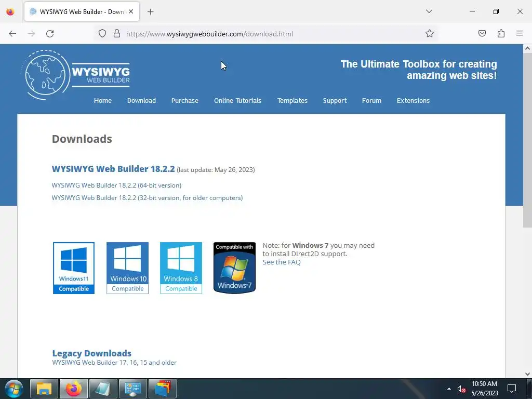Open the Forum navigation link
Screen dimensions: 532x399
(371, 100)
